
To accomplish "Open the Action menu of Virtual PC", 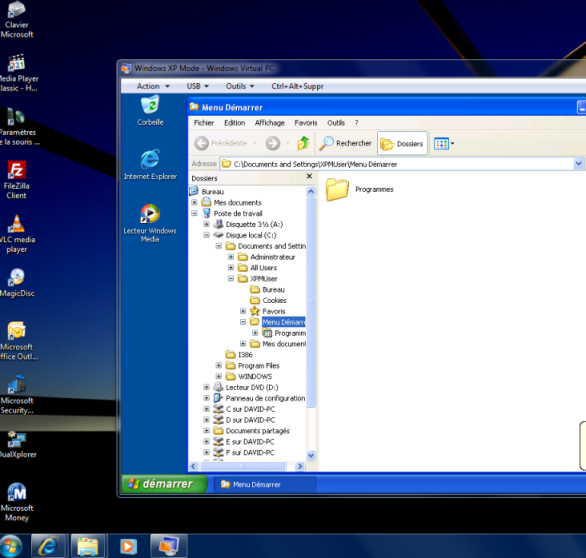I will tap(153, 86).
